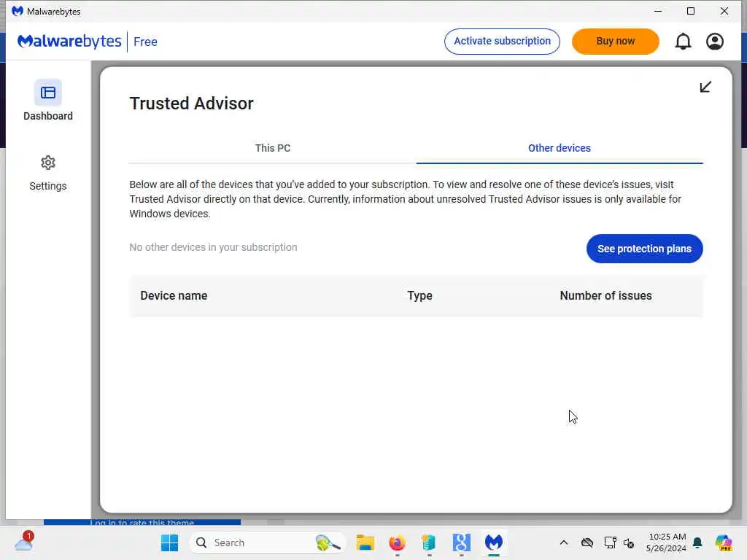Open the Dashboard sidebar icon
The width and height of the screenshot is (747, 560).
point(47,93)
